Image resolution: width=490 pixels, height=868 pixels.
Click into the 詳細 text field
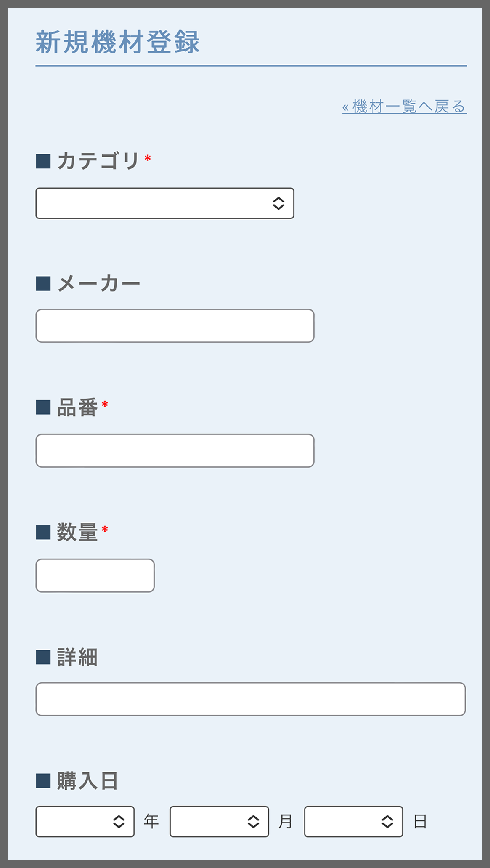251,699
